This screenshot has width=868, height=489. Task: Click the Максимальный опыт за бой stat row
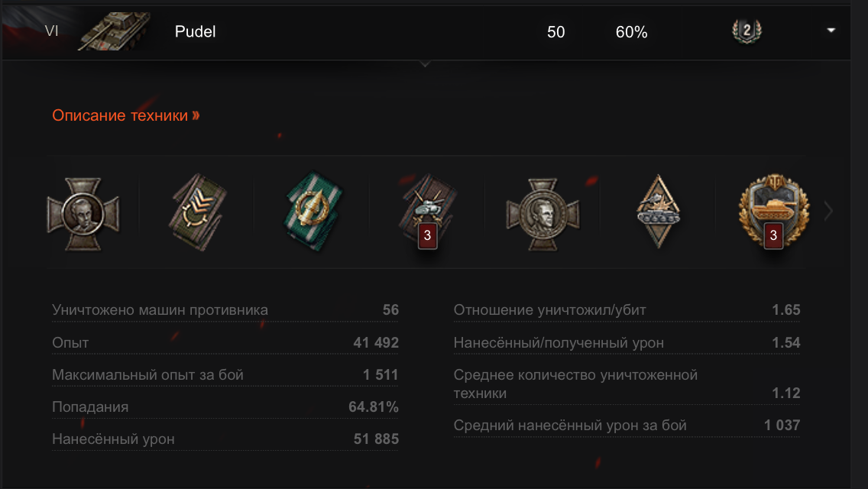[225, 375]
